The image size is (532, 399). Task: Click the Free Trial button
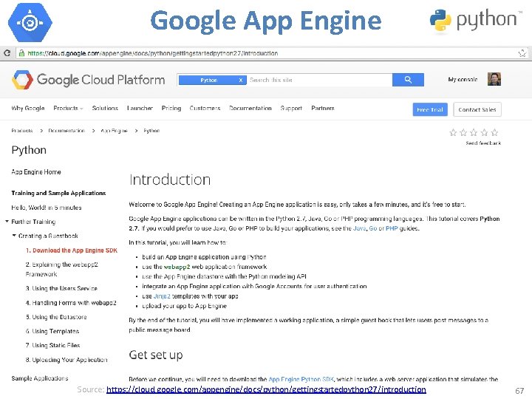(430, 109)
